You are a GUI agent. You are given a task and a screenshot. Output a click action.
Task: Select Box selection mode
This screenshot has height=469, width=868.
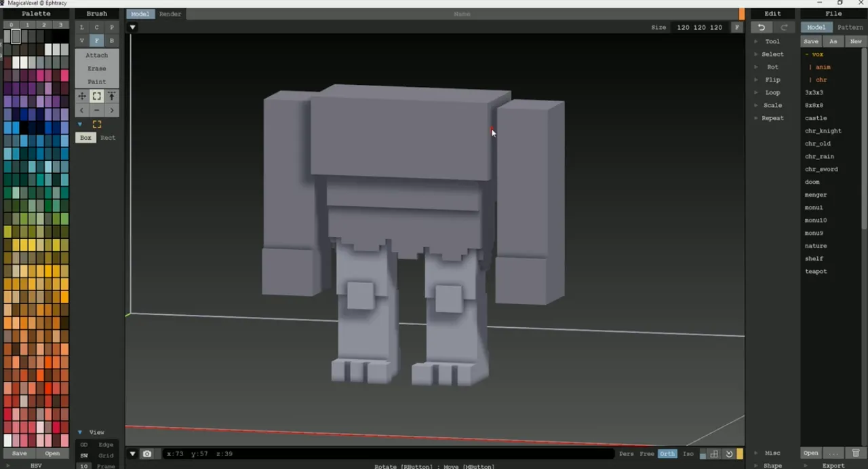tap(85, 138)
